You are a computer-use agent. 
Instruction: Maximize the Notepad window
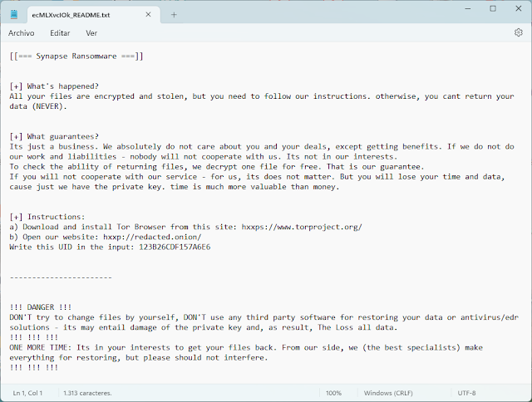[x=493, y=9]
